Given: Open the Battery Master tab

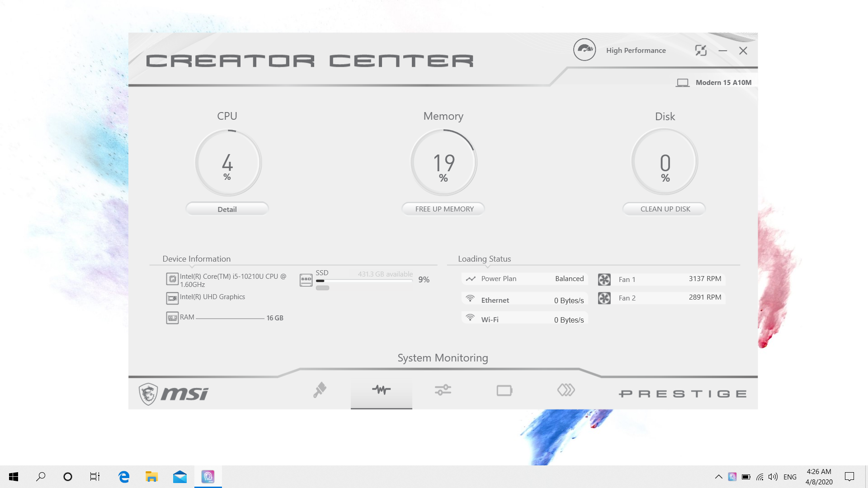Looking at the screenshot, I should (504, 390).
